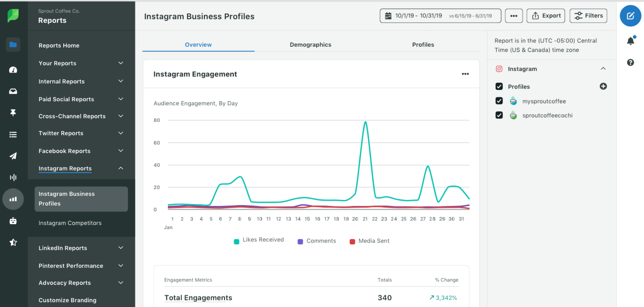Expand Cross-Channel Reports section

[x=121, y=116]
